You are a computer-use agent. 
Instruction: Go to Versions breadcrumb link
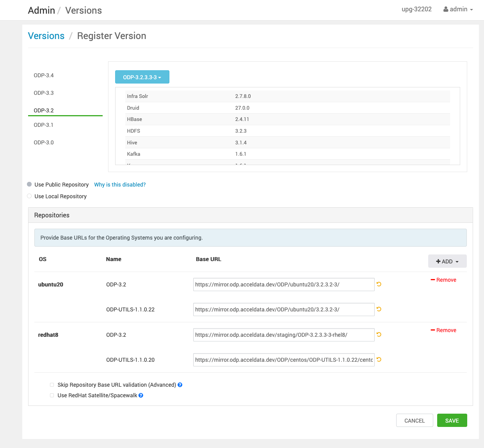[x=46, y=36]
